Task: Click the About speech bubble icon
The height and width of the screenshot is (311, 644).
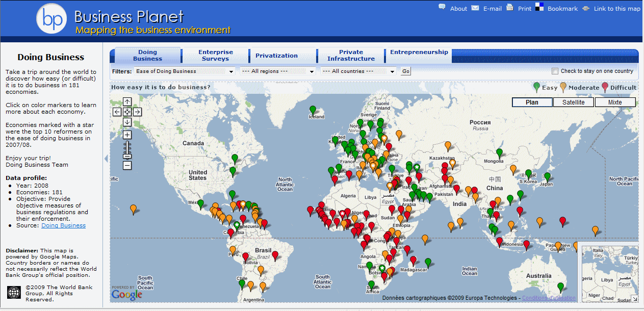Action: tap(442, 7)
